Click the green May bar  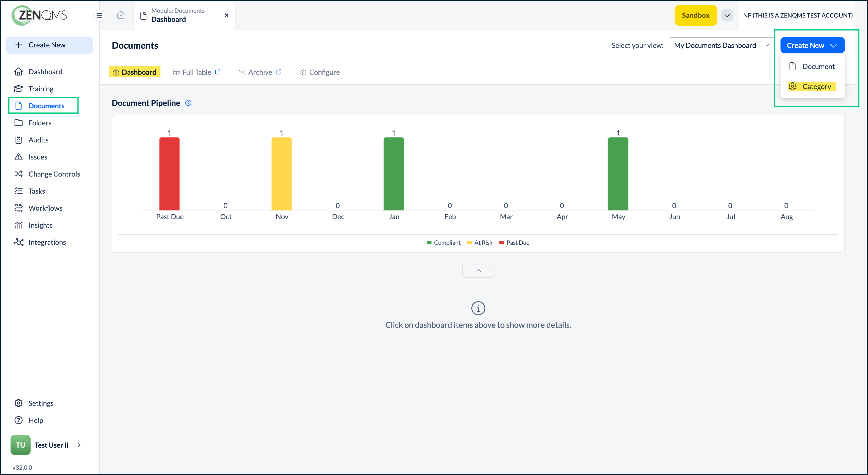click(x=618, y=174)
